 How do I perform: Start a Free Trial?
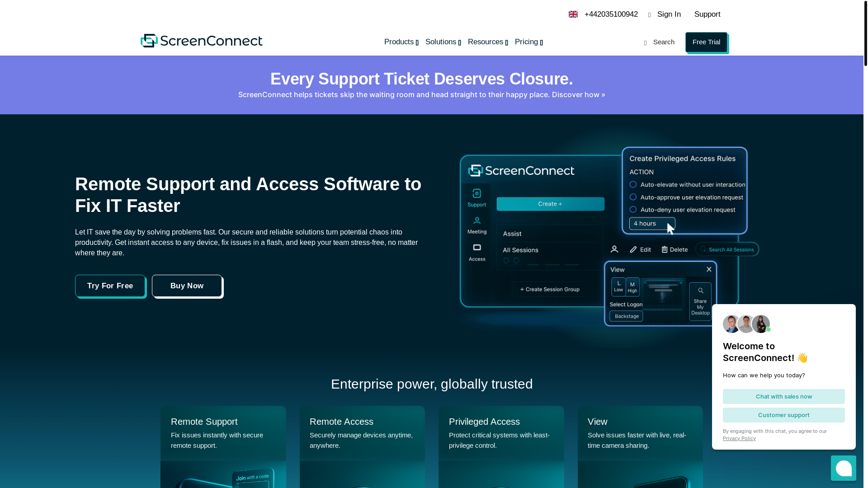pyautogui.click(x=706, y=42)
